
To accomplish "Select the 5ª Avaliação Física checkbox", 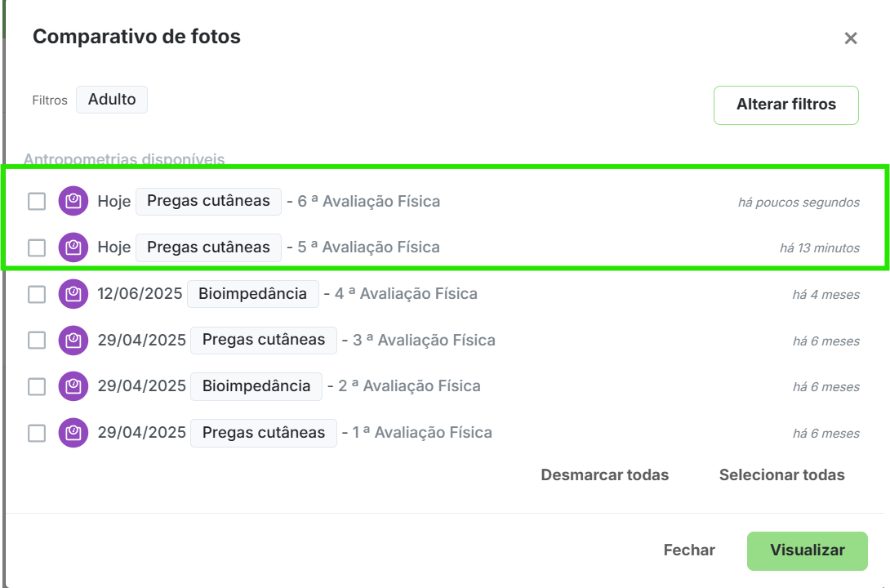I will [37, 247].
